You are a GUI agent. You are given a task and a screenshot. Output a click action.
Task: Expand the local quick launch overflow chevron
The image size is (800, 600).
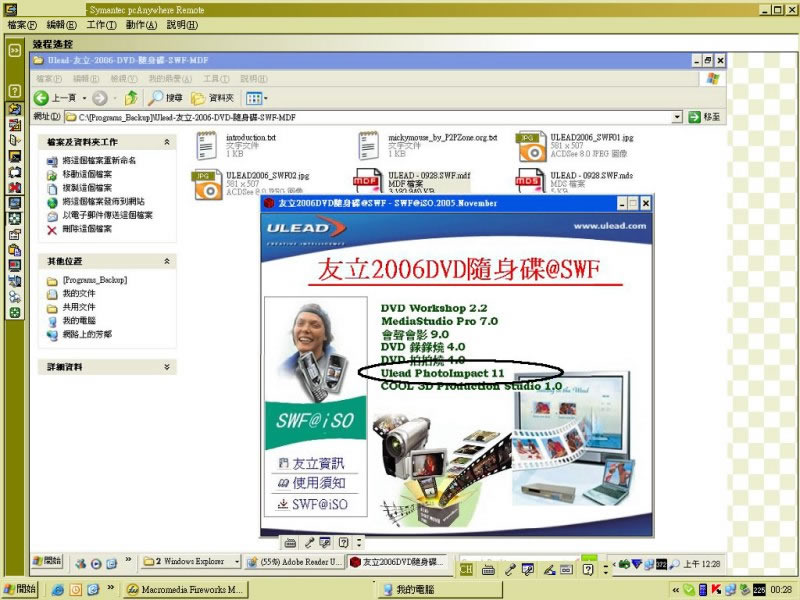(x=110, y=588)
